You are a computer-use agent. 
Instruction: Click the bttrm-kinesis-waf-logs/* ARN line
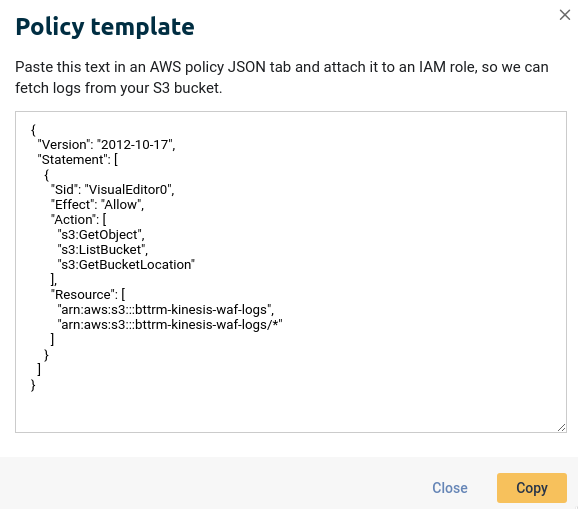click(x=170, y=325)
